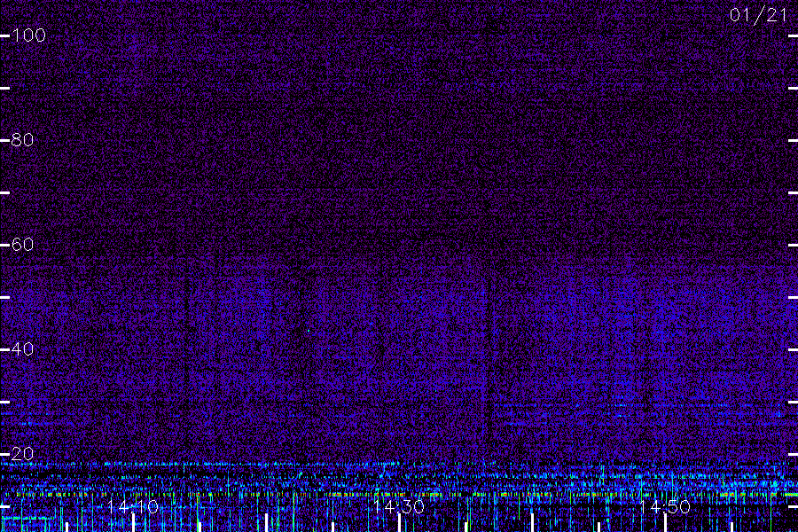The image size is (798, 532).
Task: Click the 100 frequency axis label
Action: click(28, 35)
